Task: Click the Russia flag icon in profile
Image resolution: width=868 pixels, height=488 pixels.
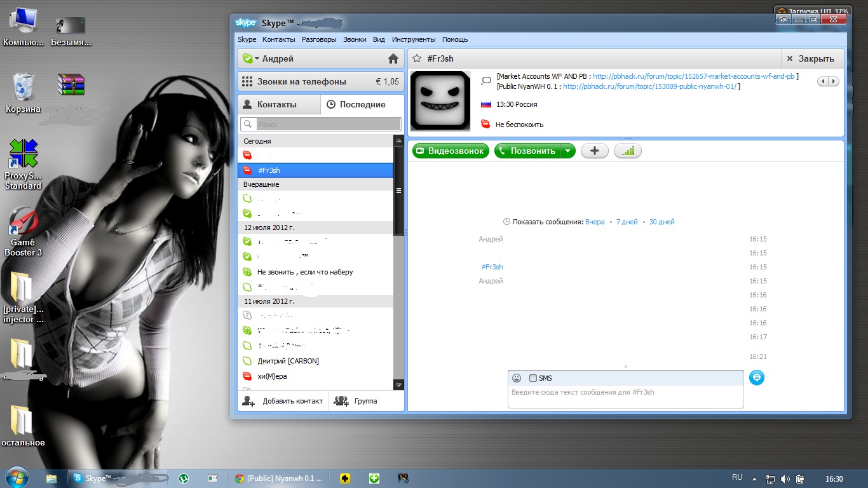Action: point(486,104)
